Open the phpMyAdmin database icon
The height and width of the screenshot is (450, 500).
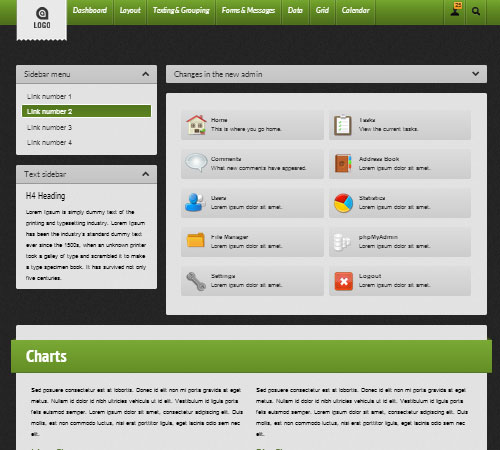[342, 242]
